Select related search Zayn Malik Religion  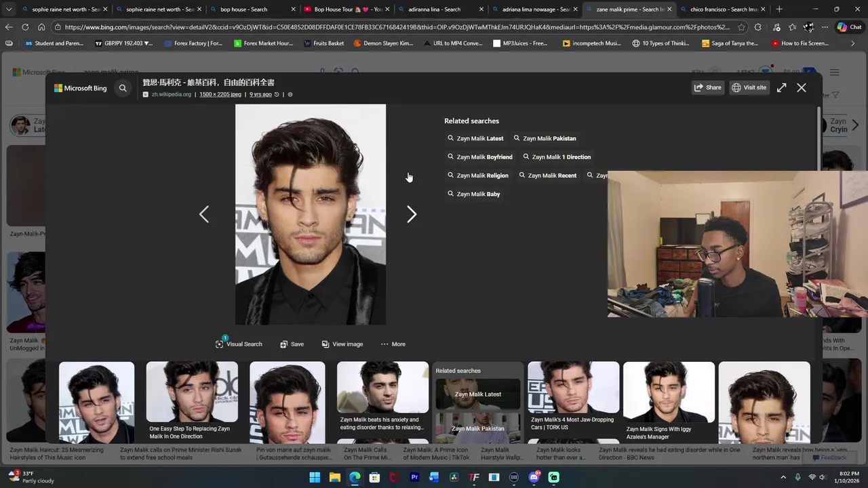click(x=477, y=176)
